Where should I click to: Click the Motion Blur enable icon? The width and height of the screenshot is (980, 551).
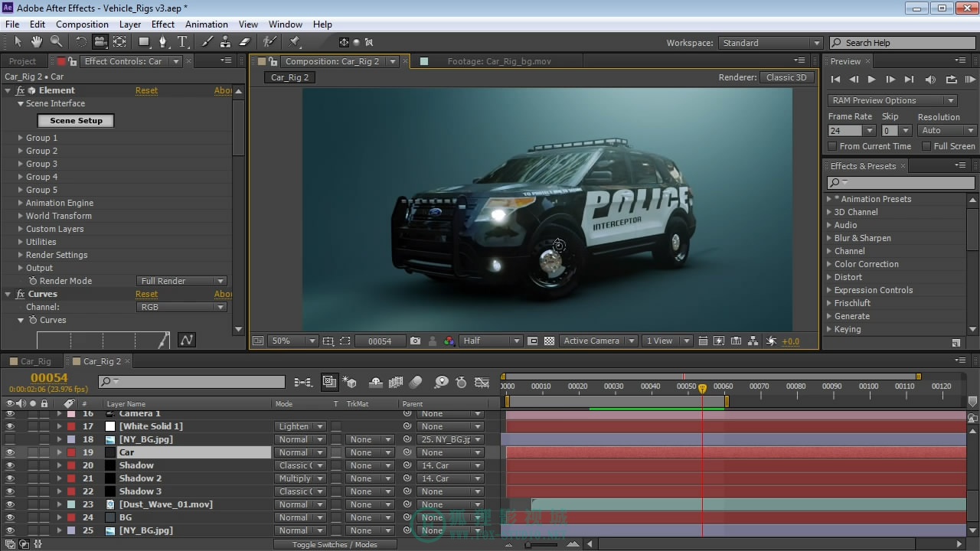[416, 382]
